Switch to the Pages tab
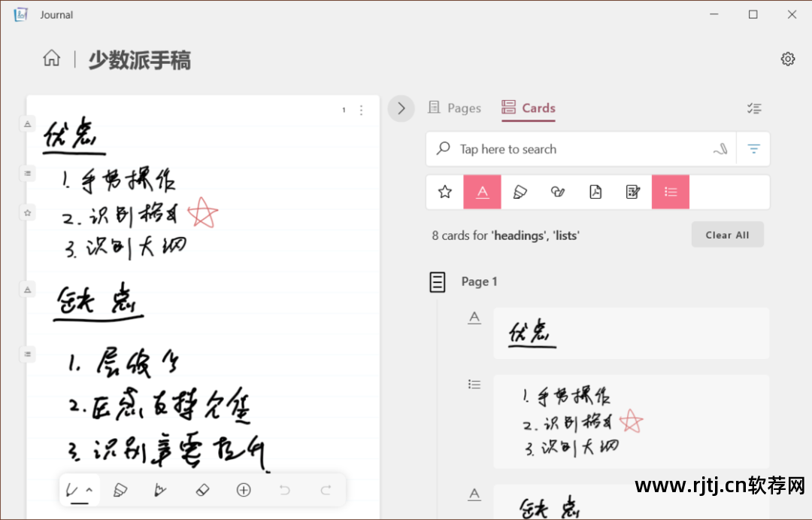The image size is (812, 520). click(x=455, y=108)
